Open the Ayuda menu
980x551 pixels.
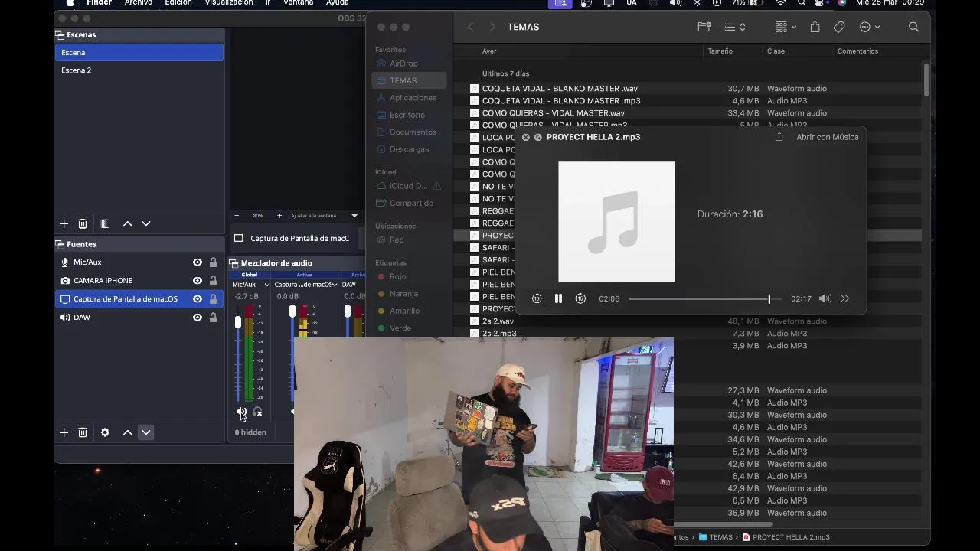[x=338, y=3]
